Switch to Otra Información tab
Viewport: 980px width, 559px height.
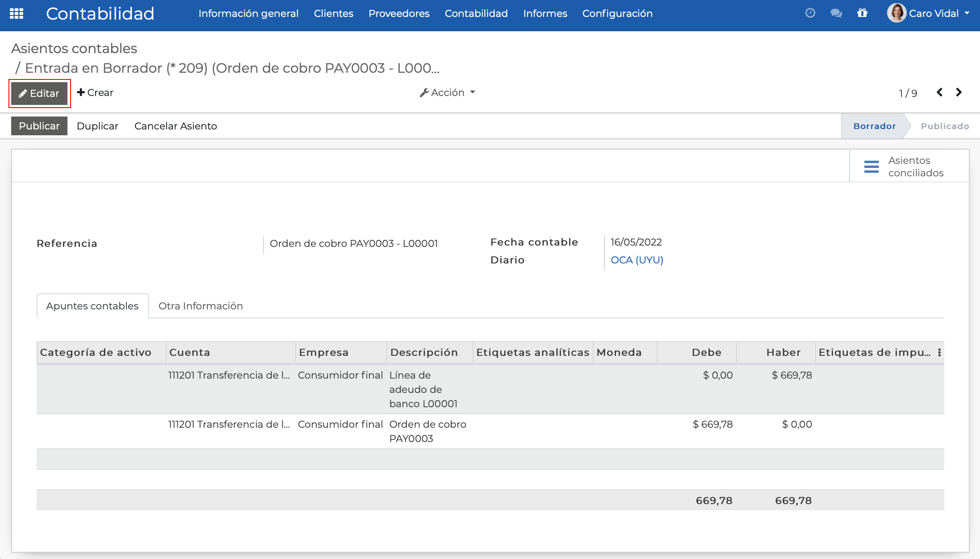(x=201, y=306)
